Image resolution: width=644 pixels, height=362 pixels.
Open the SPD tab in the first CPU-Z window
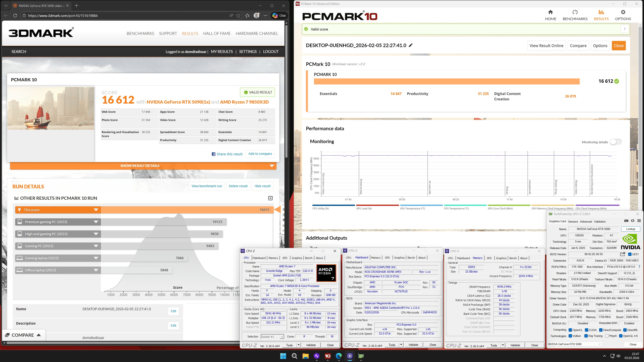point(285,258)
